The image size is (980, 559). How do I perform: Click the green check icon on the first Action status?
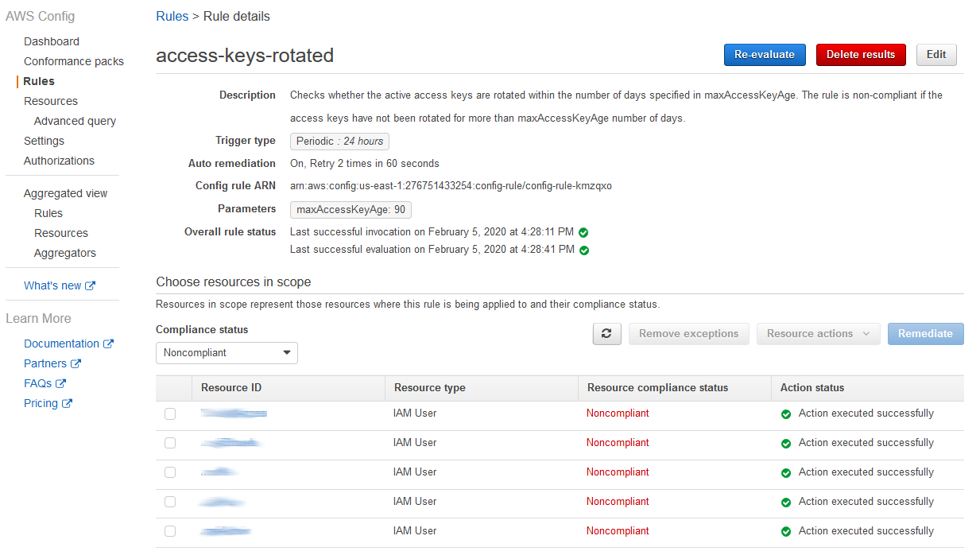pos(786,413)
